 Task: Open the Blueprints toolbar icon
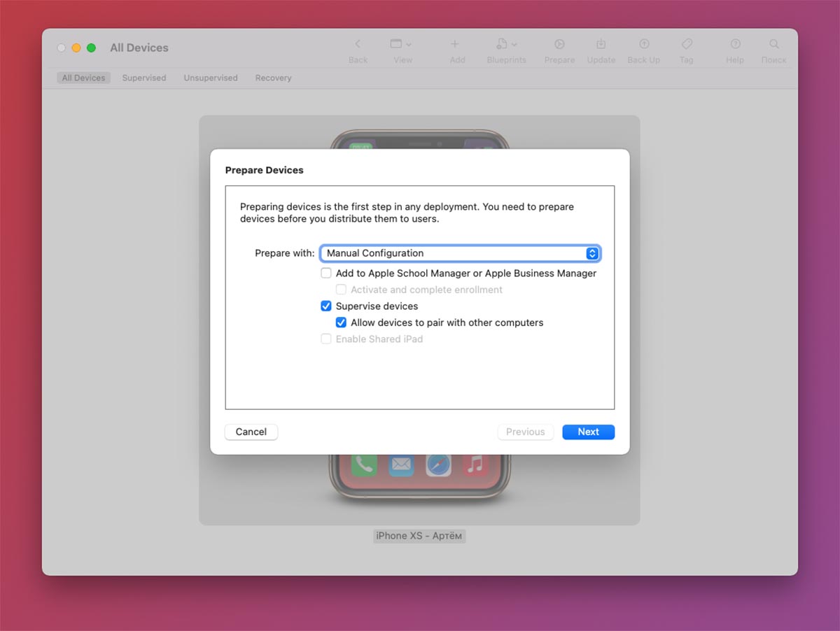[502, 44]
